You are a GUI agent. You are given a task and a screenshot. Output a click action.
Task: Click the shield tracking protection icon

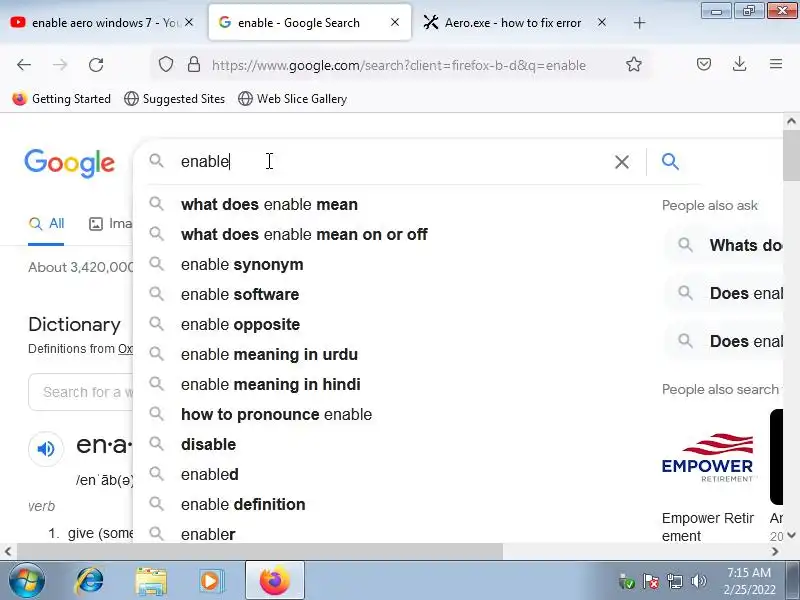click(x=166, y=65)
